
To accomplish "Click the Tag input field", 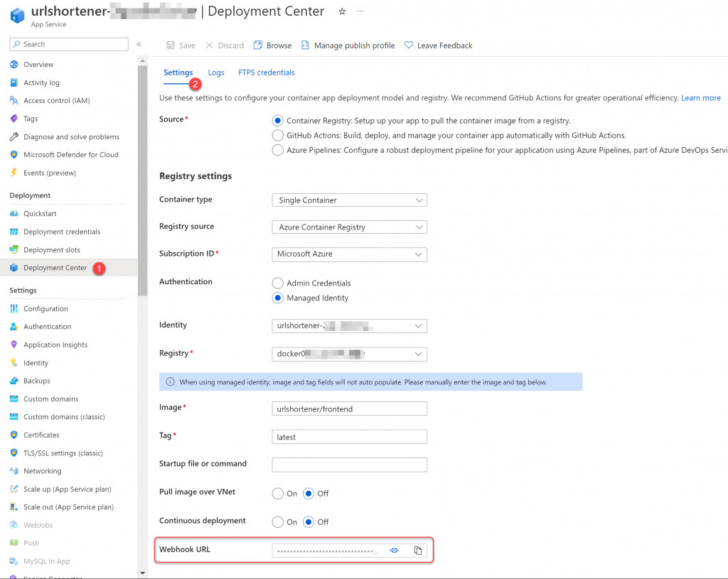I will tap(349, 437).
